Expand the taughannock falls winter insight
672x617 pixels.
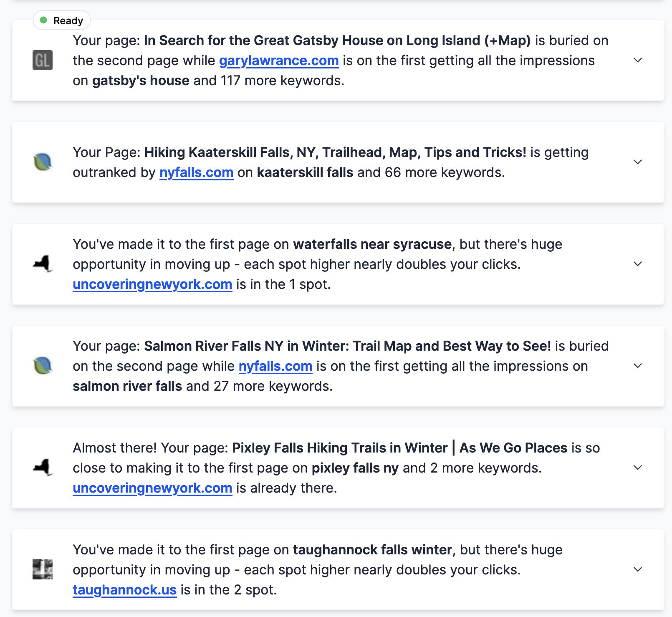point(638,569)
